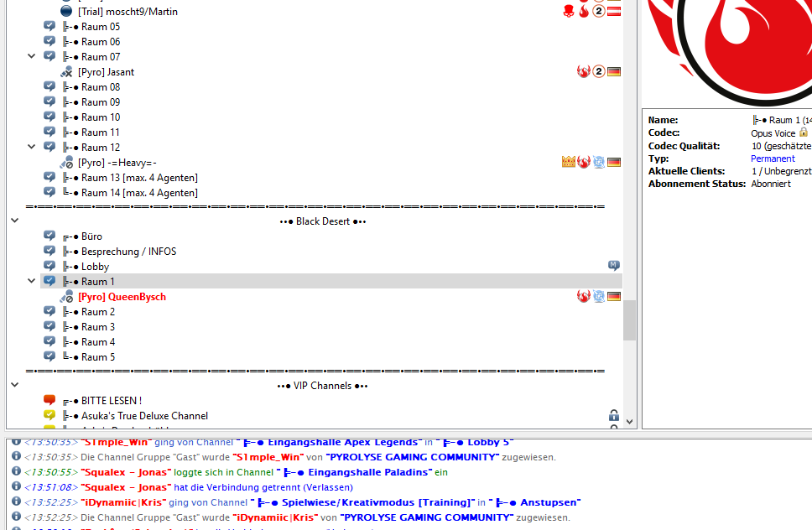This screenshot has height=530, width=812.
Task: Select the Black Desert spacer heading
Action: point(323,221)
